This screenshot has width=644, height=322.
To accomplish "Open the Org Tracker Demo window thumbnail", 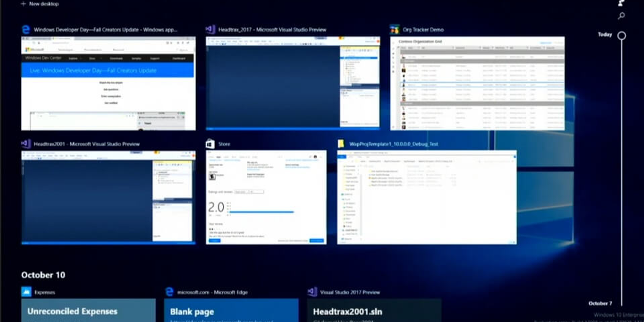I will pyautogui.click(x=477, y=83).
